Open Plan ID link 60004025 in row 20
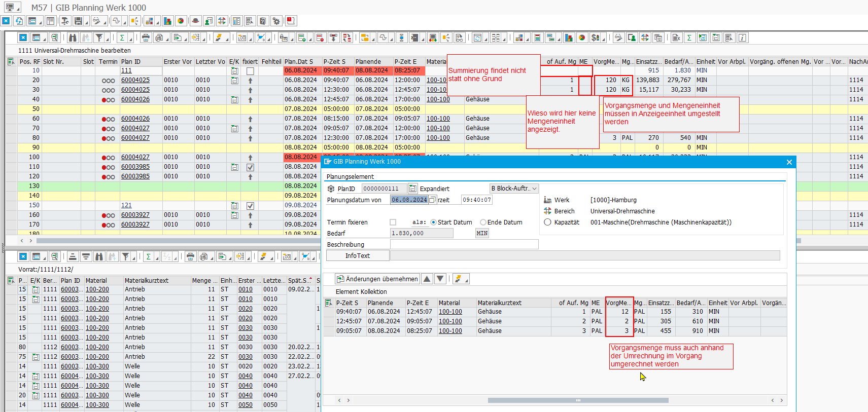This screenshot has height=412, width=868. click(x=135, y=80)
